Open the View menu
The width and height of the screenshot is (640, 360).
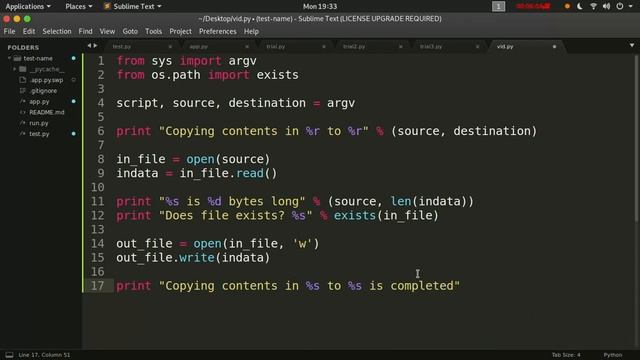point(107,31)
